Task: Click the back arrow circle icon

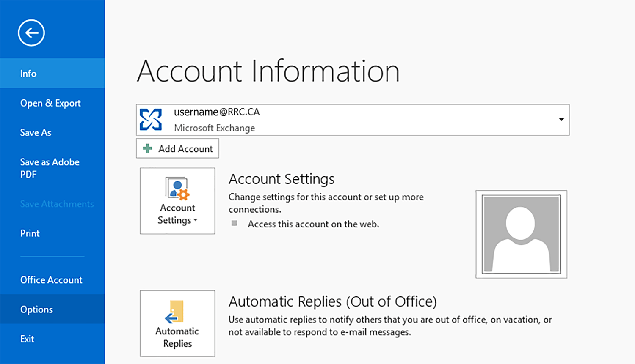Action: [x=31, y=33]
